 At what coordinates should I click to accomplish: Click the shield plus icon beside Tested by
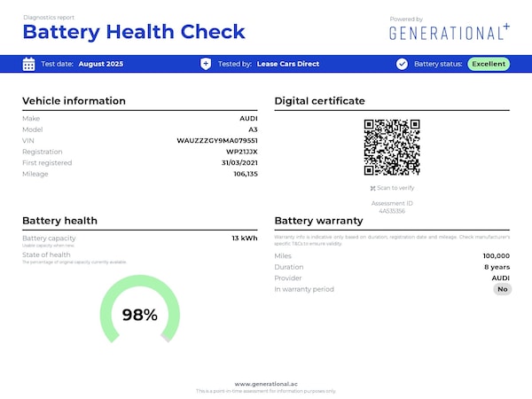[x=206, y=64]
